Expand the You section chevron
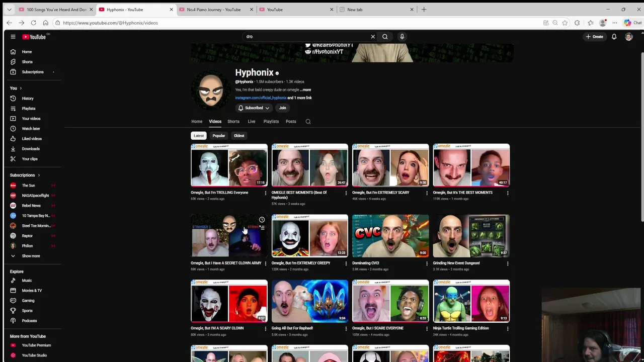The height and width of the screenshot is (362, 644). click(20, 88)
